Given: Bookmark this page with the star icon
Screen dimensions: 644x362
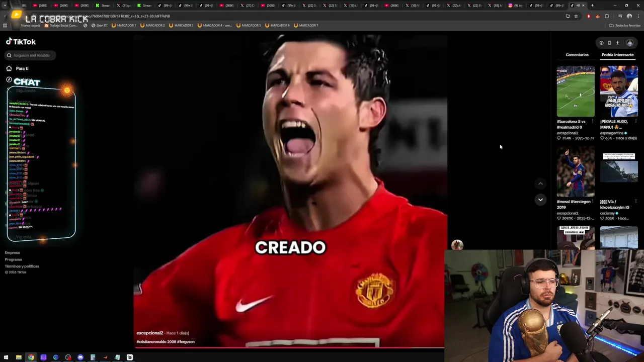Looking at the screenshot, I should click(x=576, y=16).
